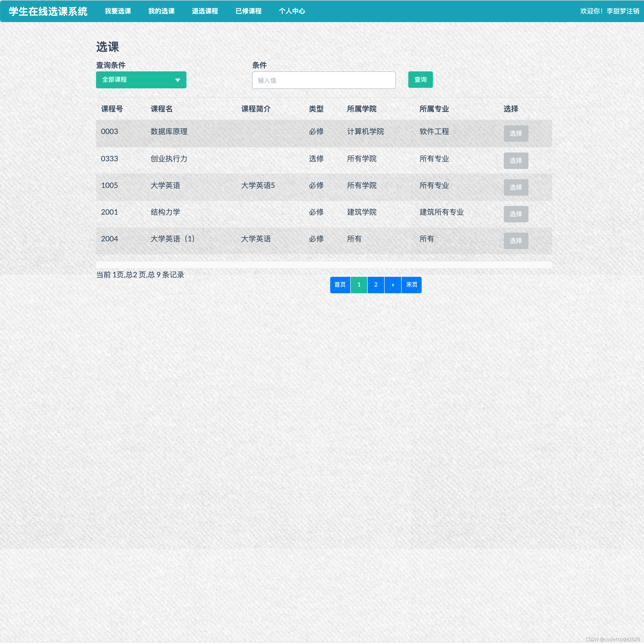This screenshot has width=644, height=644.
Task: Click the 软件工程 major cell
Action: tap(434, 131)
